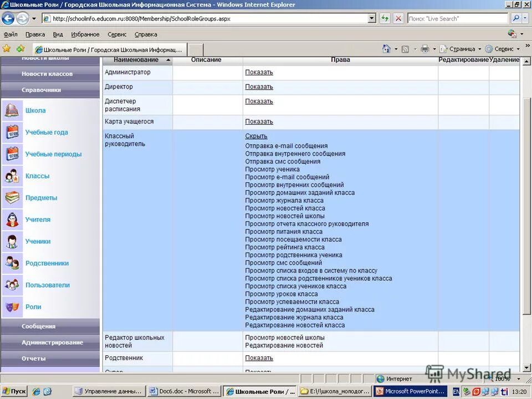Hide rights via Скрыть link
The width and height of the screenshot is (532, 399).
pos(256,136)
